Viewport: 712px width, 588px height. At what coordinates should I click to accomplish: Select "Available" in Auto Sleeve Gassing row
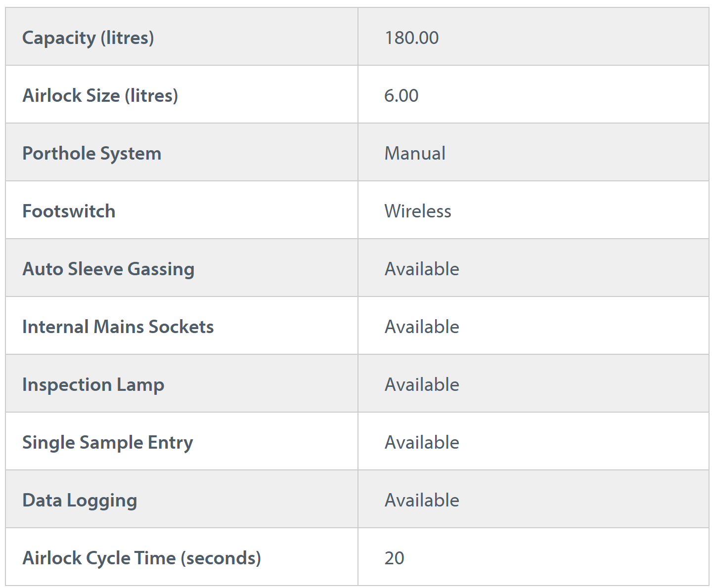[x=422, y=269]
